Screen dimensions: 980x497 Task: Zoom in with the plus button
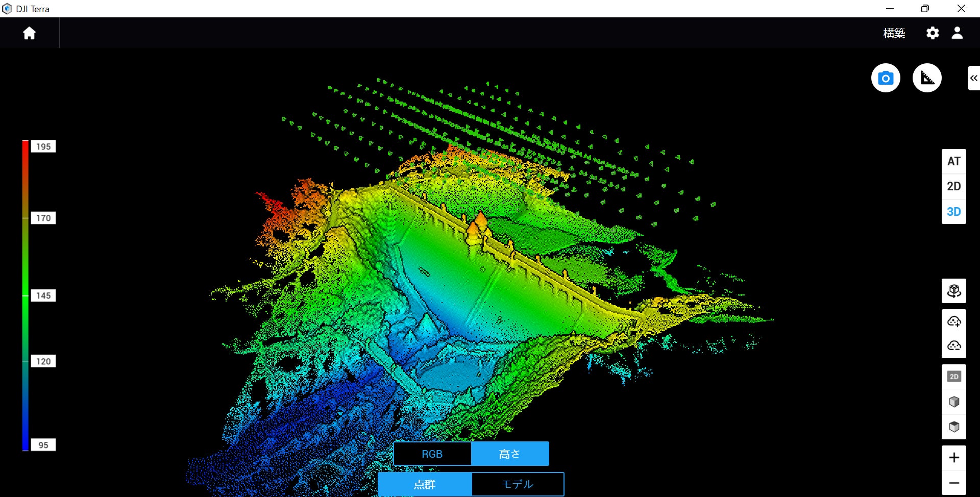(953, 458)
